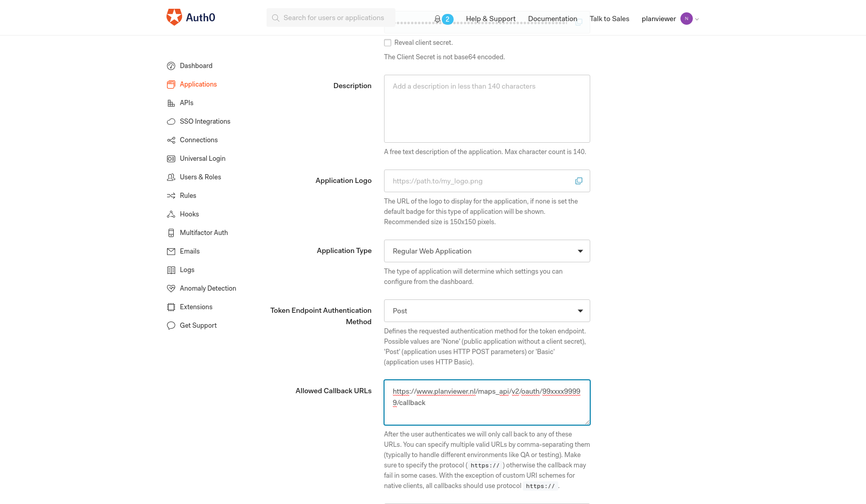The width and height of the screenshot is (866, 504).
Task: Open the Dashboard section in sidebar
Action: tap(196, 65)
